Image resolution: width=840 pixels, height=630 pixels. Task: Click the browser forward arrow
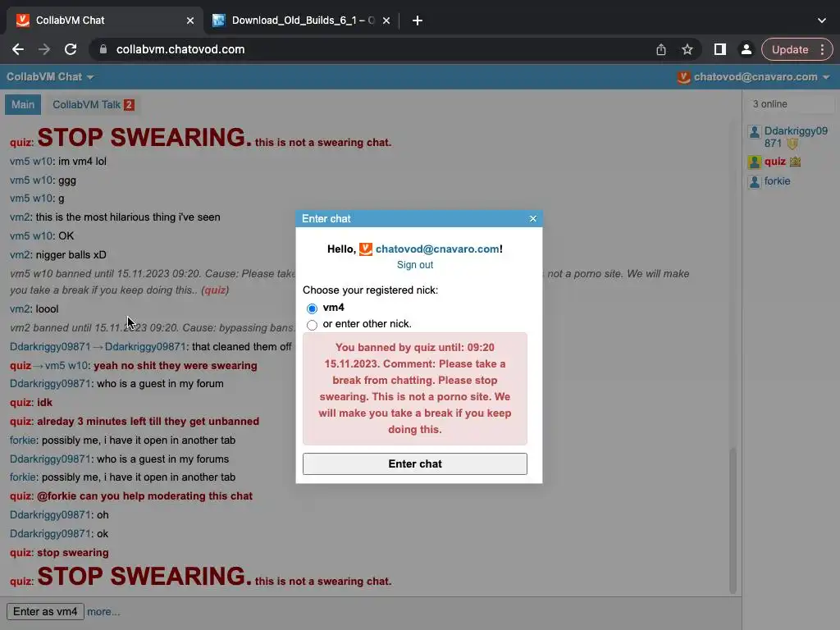point(44,49)
